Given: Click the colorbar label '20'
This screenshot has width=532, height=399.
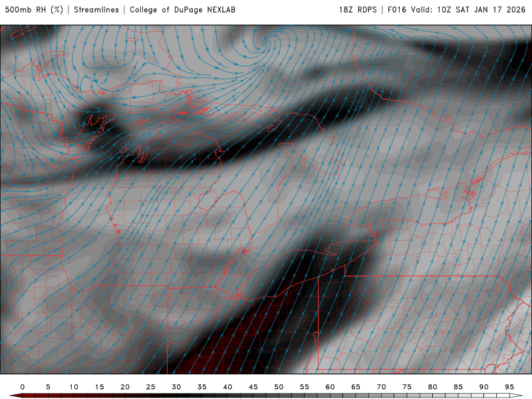Looking at the screenshot, I should pos(125,387).
